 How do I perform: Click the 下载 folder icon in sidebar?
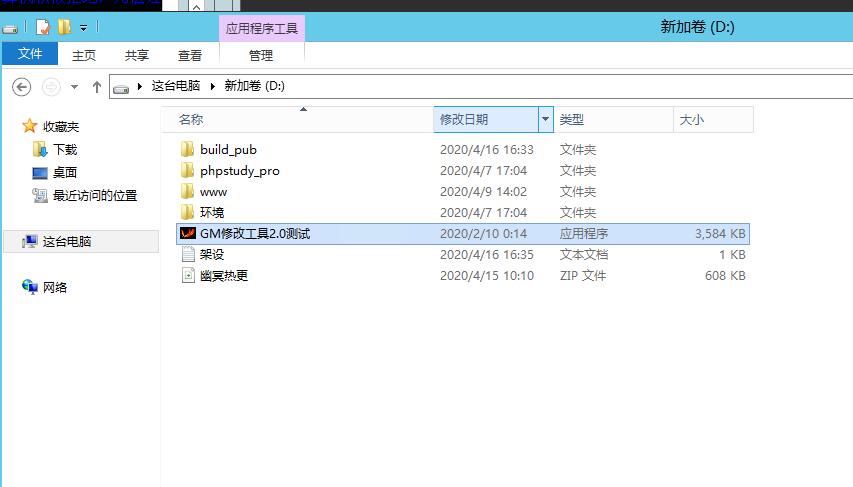[40, 150]
